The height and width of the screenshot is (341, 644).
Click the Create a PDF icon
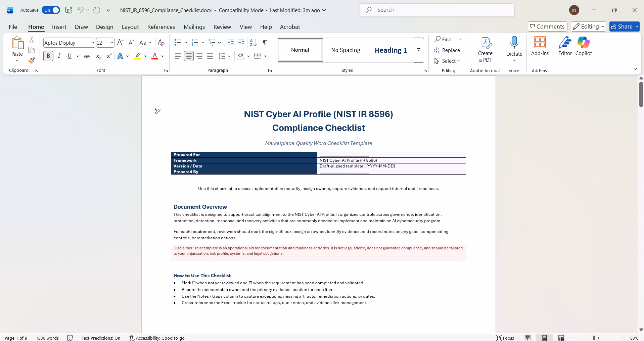point(485,50)
